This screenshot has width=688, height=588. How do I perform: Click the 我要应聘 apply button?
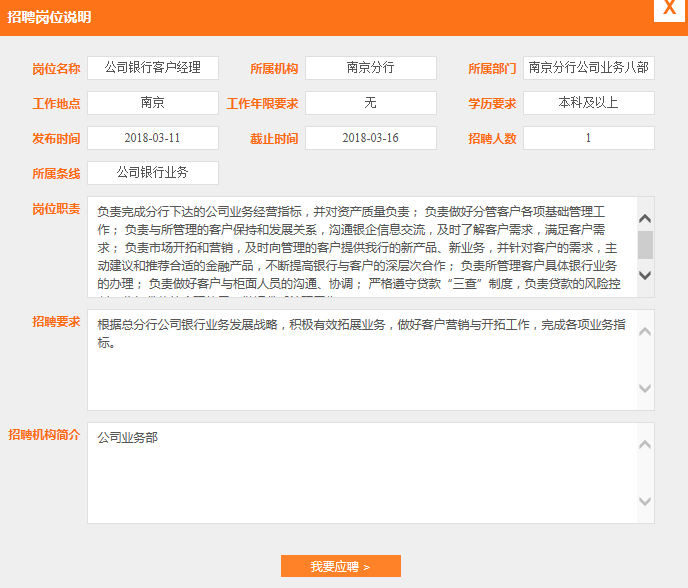(x=340, y=566)
